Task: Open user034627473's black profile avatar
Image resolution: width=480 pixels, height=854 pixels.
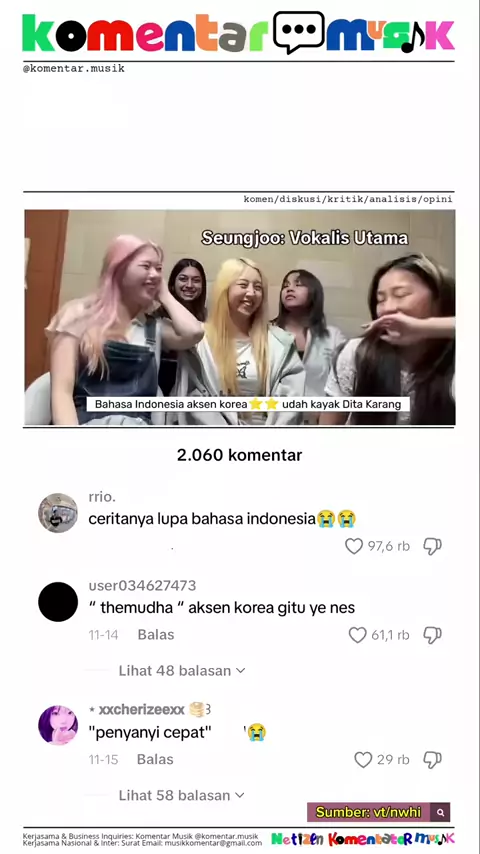Action: (x=58, y=601)
